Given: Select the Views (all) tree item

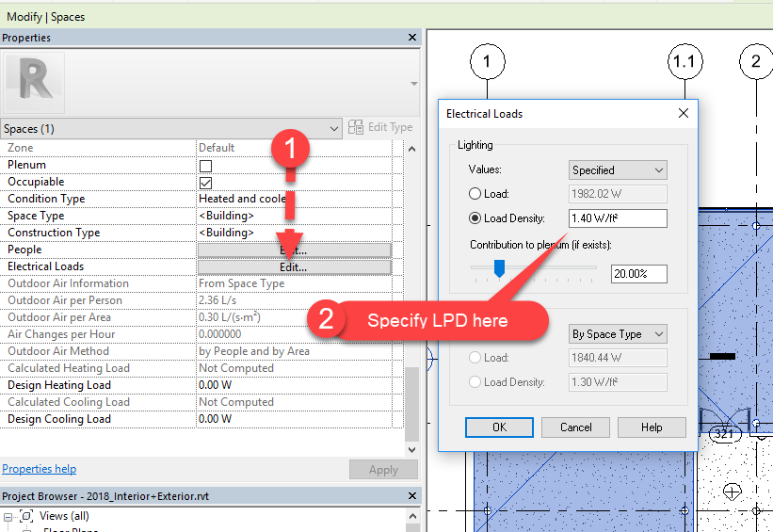Looking at the screenshot, I should pyautogui.click(x=64, y=516).
